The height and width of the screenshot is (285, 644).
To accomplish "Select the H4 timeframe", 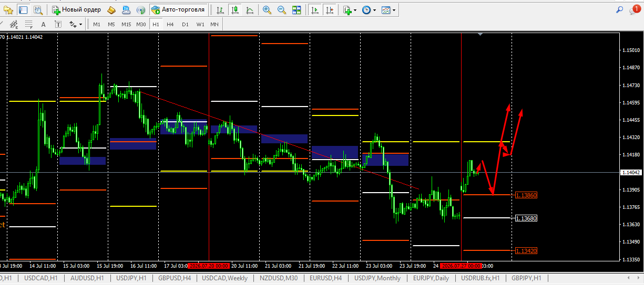I will point(170,24).
